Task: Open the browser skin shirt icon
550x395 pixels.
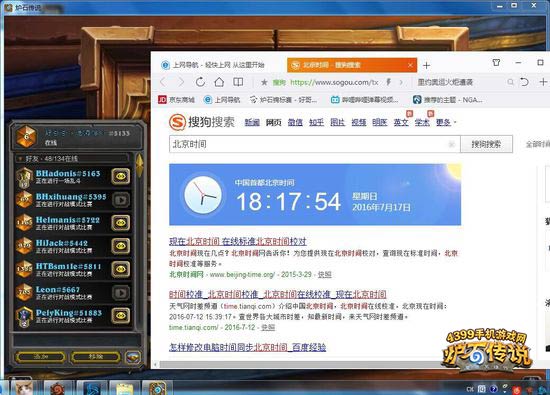Action: click(496, 63)
